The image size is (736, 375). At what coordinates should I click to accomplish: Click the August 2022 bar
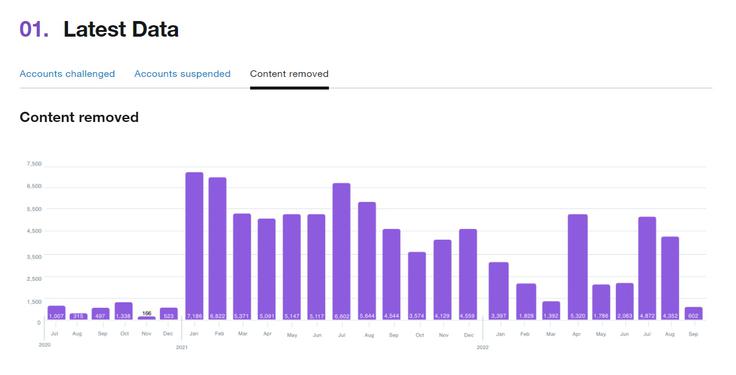[x=670, y=278]
